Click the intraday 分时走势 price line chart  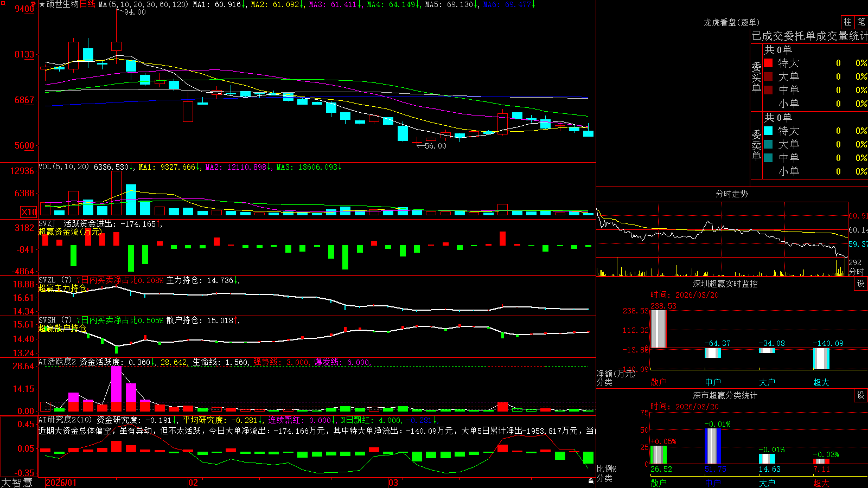pyautogui.click(x=722, y=229)
